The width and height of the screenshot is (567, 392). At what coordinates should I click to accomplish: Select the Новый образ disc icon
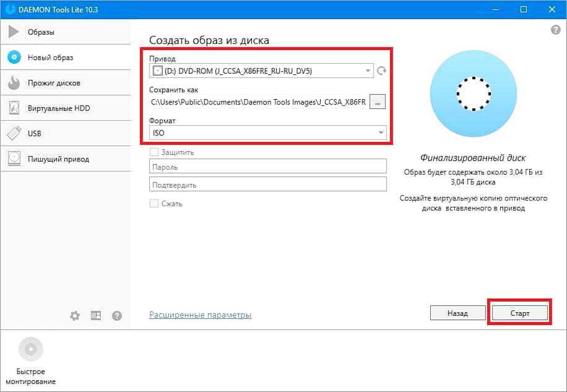tap(14, 57)
